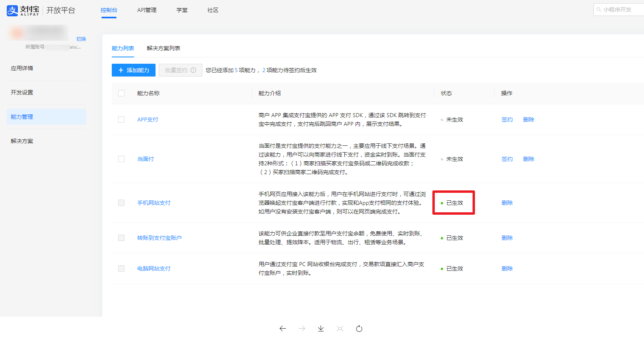The width and height of the screenshot is (644, 337).
Task: Click the Alipay logo icon
Action: 12,10
